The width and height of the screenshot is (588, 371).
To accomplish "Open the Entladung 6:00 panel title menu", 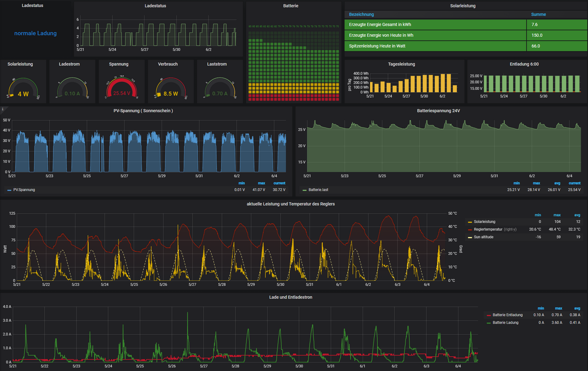I will point(524,64).
